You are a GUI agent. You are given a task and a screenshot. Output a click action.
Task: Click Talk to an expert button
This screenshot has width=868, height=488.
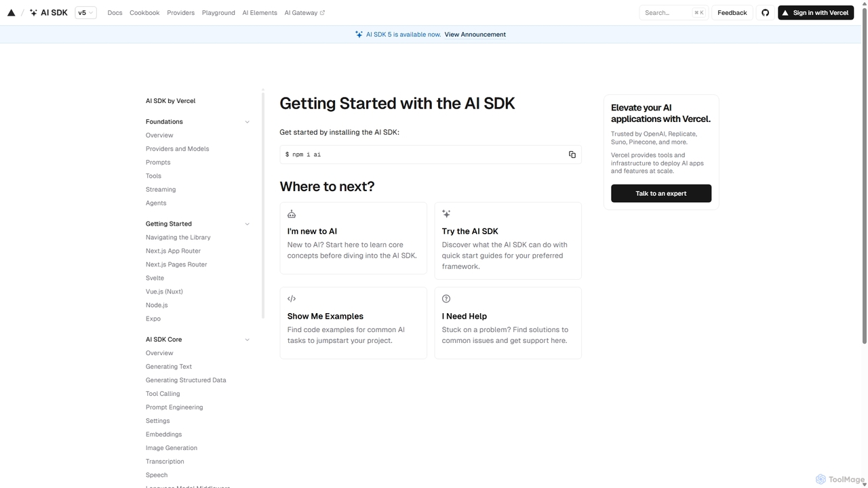pos(661,193)
